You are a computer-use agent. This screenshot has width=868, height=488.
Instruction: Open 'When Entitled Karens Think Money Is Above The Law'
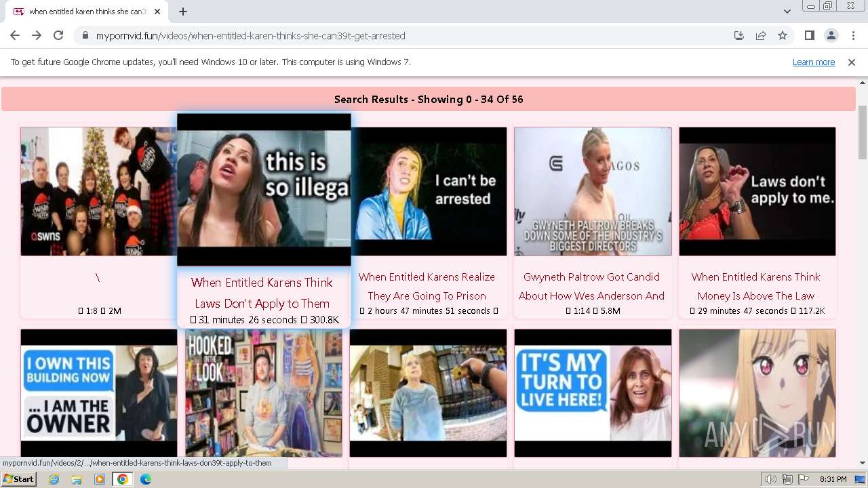point(756,286)
